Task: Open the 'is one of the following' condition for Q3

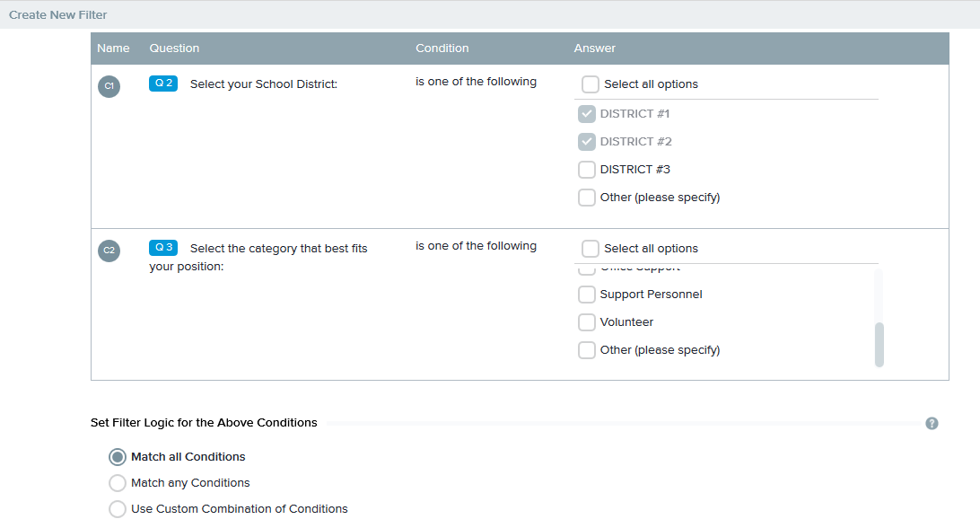Action: [x=476, y=246]
